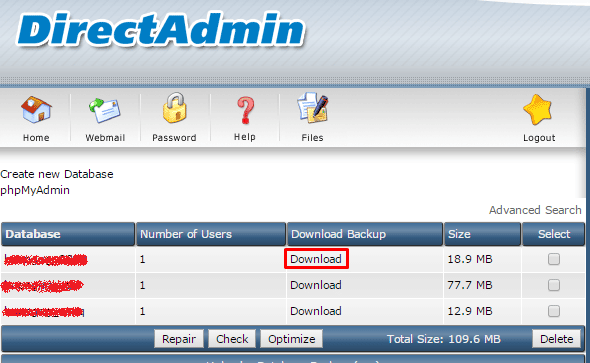Open the Password padlock icon

click(x=175, y=108)
